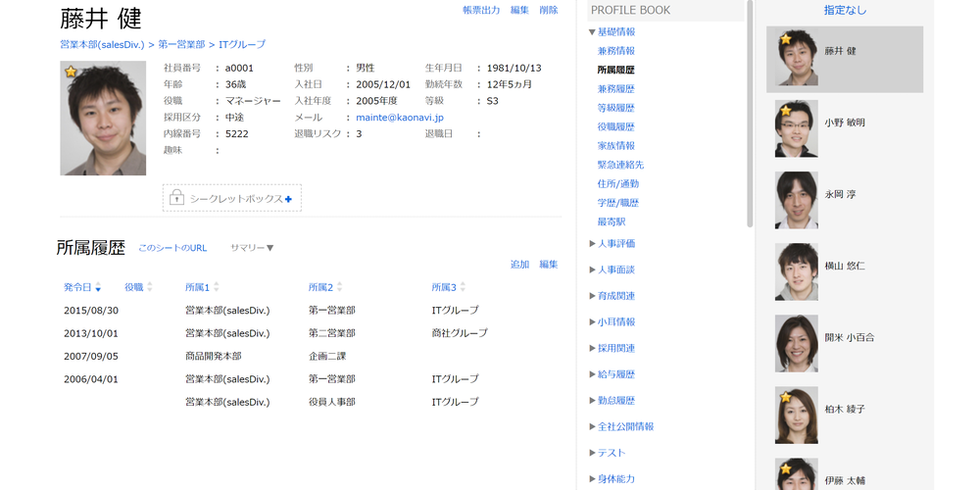Click the 企画二課 cell

click(x=327, y=357)
